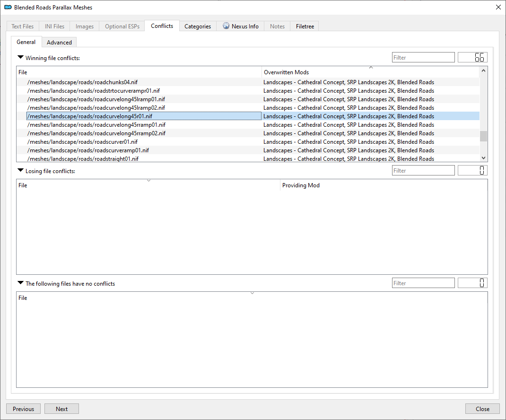Click the winning conflicts count display 66
Image resolution: width=506 pixels, height=420 pixels.
click(x=472, y=57)
